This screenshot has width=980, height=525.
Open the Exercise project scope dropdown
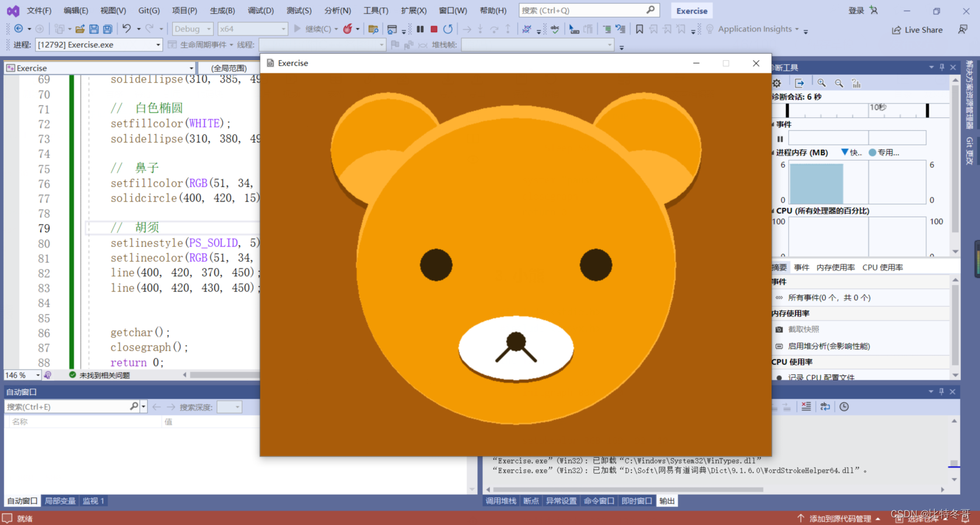click(x=100, y=68)
